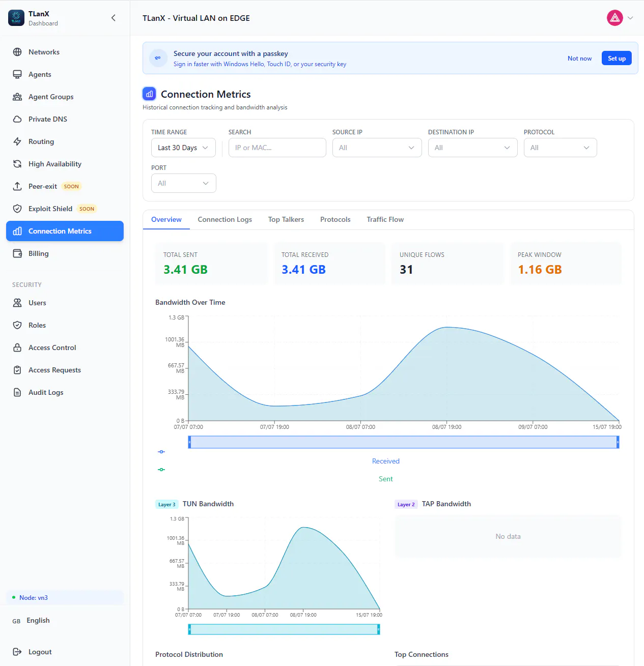The width and height of the screenshot is (644, 666).
Task: Collapse the sidebar with the chevron
Action: pos(114,18)
